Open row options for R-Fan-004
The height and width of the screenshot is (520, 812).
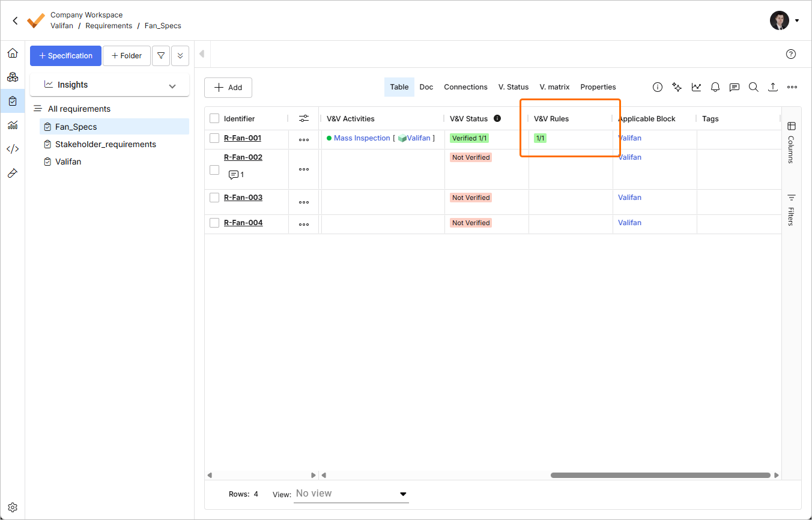(304, 225)
